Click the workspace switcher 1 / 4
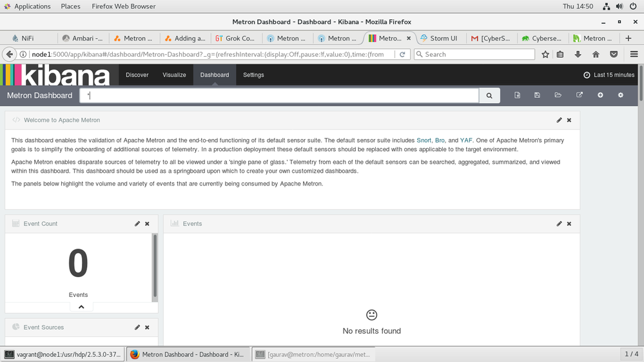Viewport: 644px width, 362px height. (631, 354)
